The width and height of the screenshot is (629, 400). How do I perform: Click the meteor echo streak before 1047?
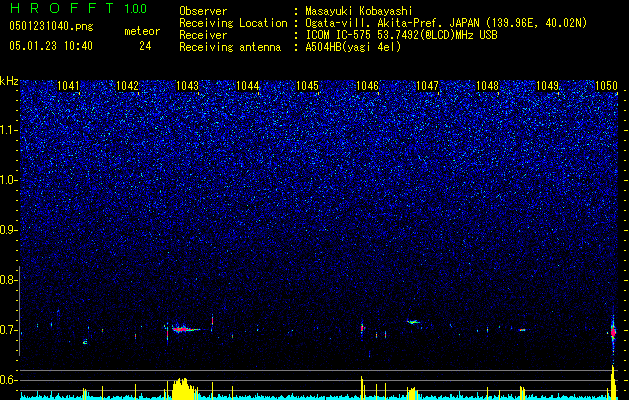[x=413, y=321]
